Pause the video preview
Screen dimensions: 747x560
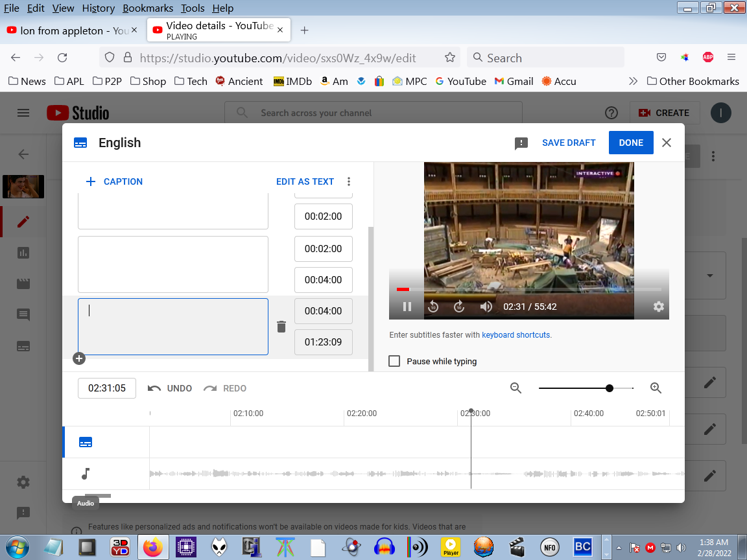[x=407, y=307]
